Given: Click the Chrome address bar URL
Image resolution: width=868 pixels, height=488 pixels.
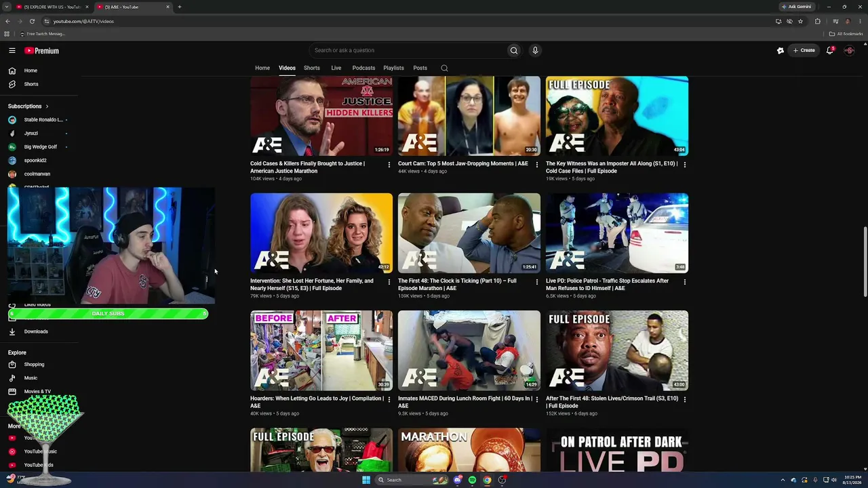Looking at the screenshot, I should (x=83, y=21).
